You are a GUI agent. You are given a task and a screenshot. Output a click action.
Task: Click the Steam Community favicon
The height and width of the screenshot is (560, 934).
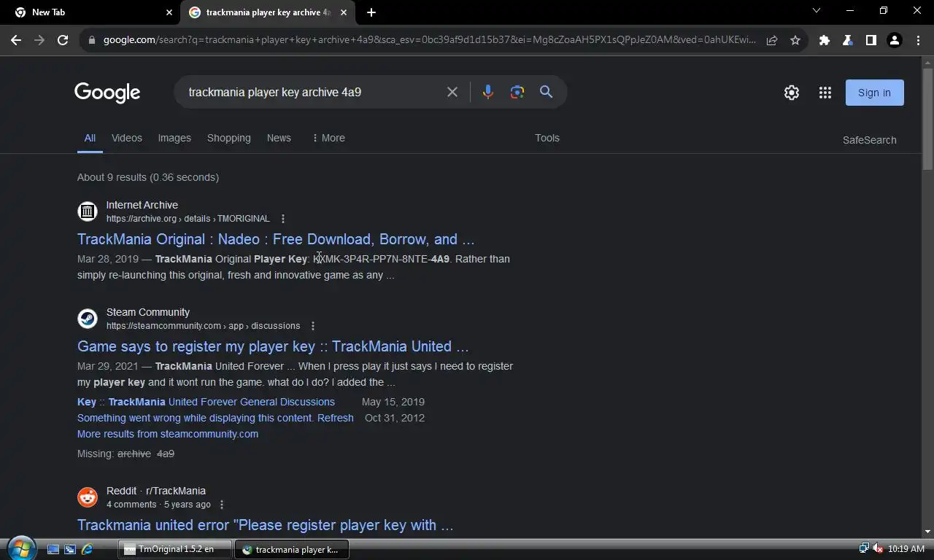click(88, 319)
